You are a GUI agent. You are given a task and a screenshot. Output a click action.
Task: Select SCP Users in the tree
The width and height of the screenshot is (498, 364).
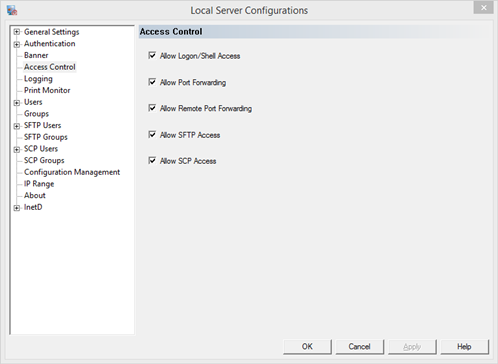pyautogui.click(x=41, y=149)
